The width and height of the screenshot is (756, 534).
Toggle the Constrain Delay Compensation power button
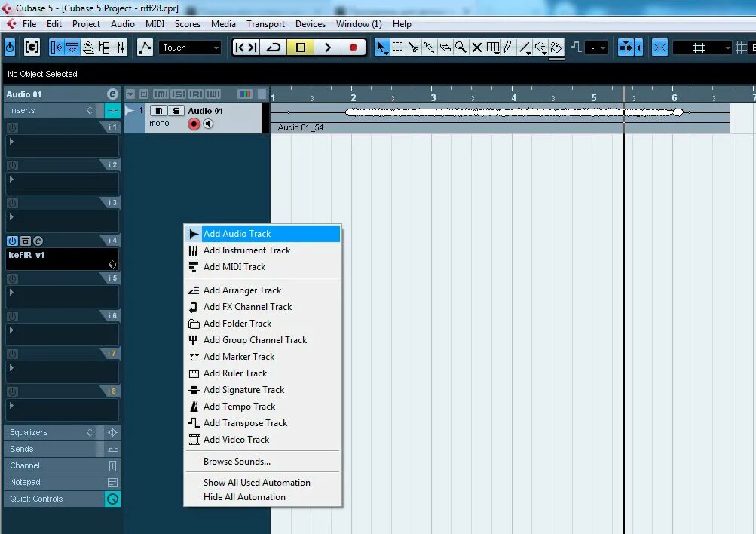pyautogui.click(x=10, y=48)
